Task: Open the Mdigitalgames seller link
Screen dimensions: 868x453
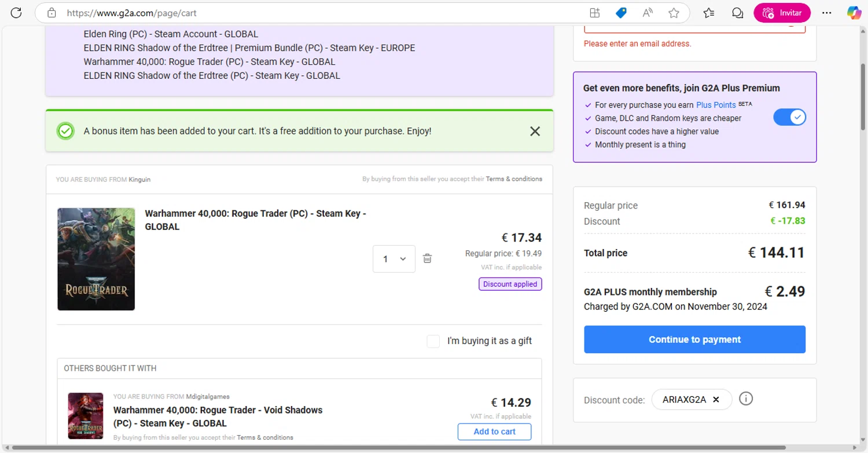Action: click(x=208, y=397)
